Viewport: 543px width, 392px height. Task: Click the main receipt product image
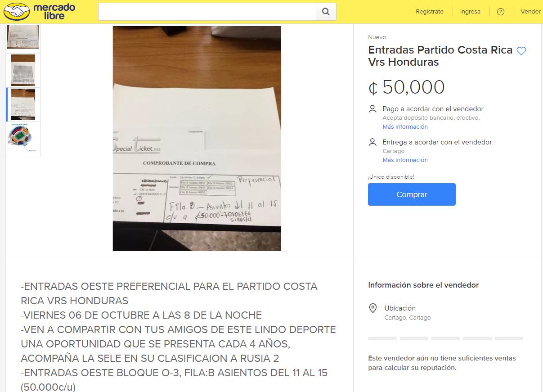tap(197, 139)
